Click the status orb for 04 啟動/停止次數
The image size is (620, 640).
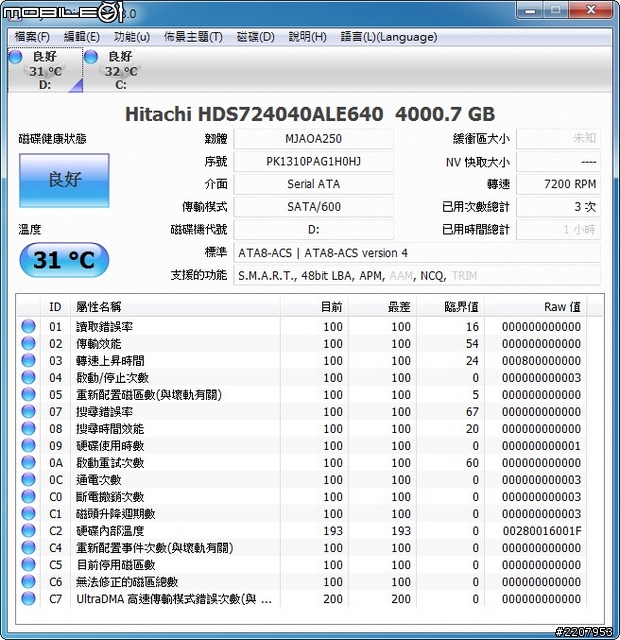[28, 378]
